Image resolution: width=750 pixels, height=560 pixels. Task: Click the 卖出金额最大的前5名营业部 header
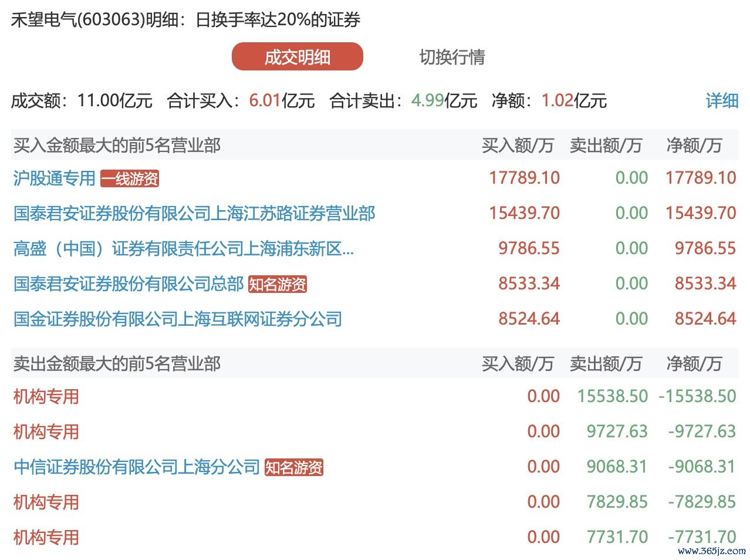117,363
